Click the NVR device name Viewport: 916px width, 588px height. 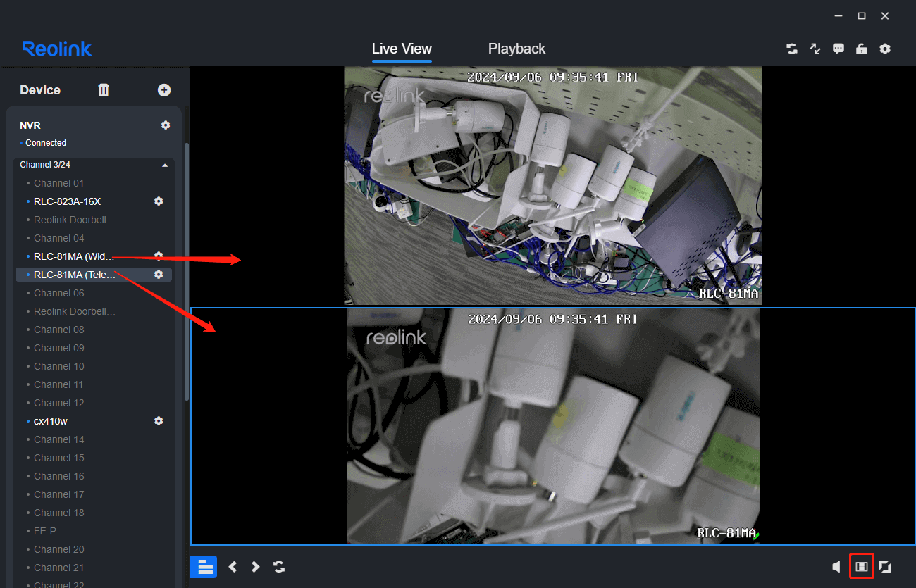point(30,125)
